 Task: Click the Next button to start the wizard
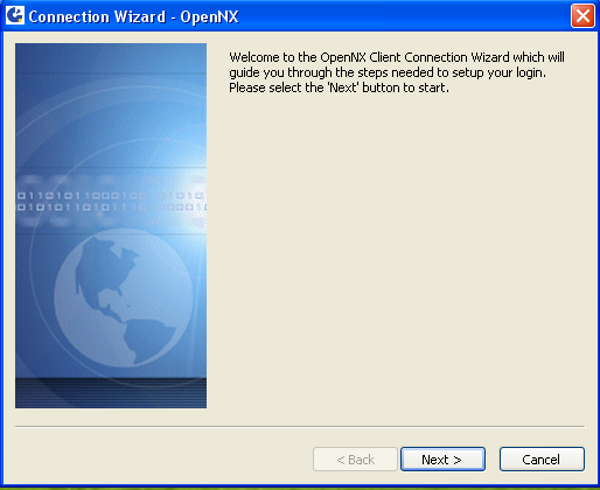(x=443, y=459)
